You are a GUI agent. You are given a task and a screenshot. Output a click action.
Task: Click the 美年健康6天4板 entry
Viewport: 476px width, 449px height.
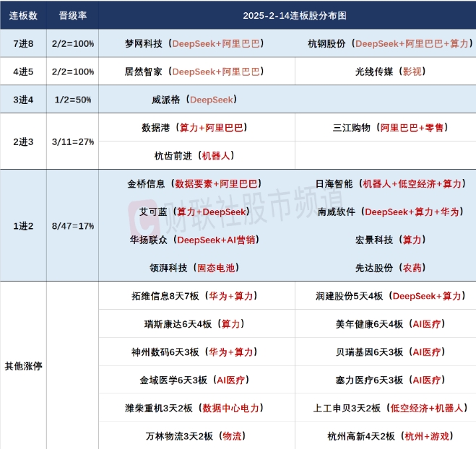click(x=390, y=324)
